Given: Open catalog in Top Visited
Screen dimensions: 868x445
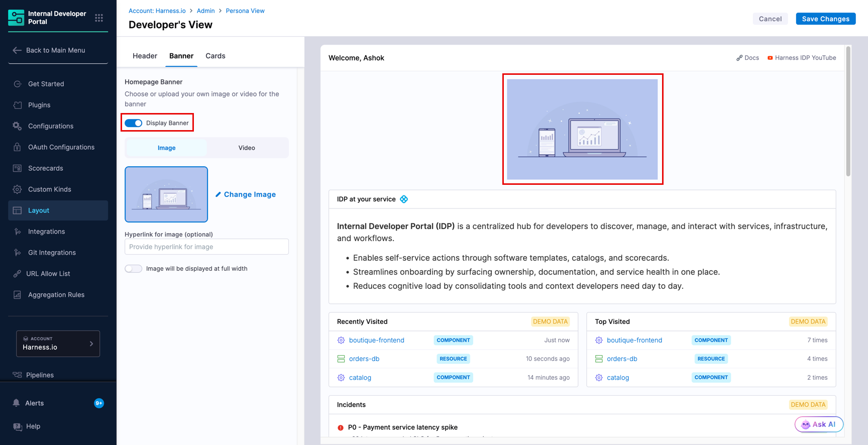Looking at the screenshot, I should pos(618,378).
